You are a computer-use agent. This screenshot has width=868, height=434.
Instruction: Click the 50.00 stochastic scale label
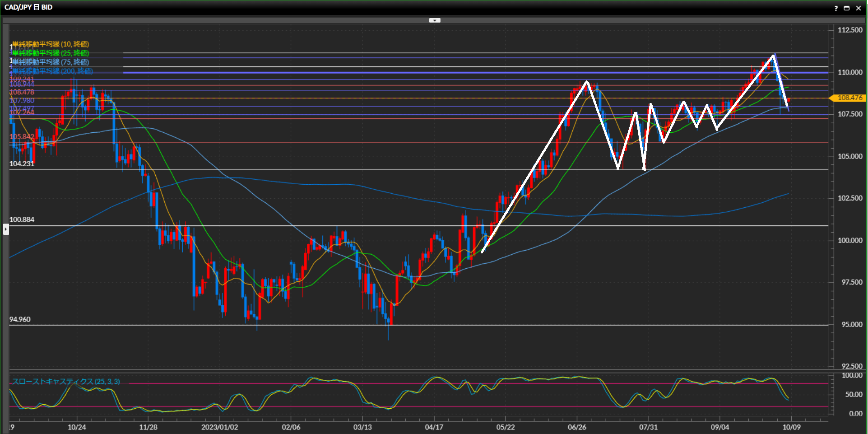[x=854, y=394]
